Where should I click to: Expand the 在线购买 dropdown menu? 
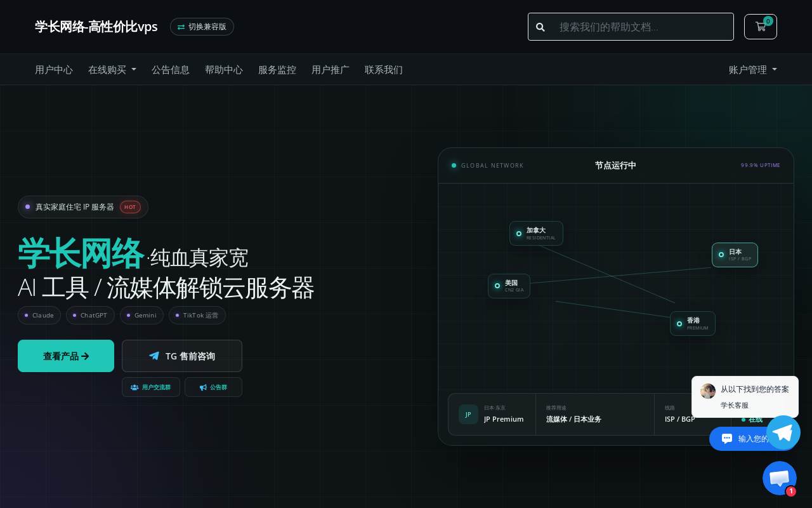coord(112,70)
